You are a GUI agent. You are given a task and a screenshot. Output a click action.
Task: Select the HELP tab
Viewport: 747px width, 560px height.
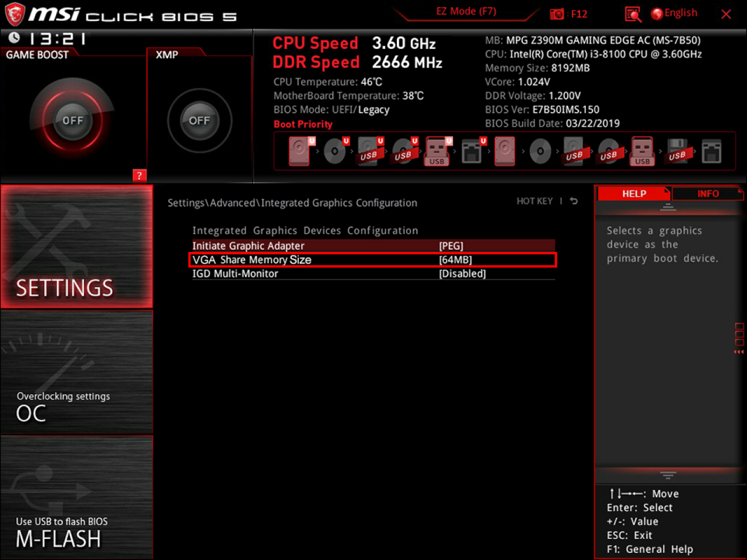click(x=634, y=193)
